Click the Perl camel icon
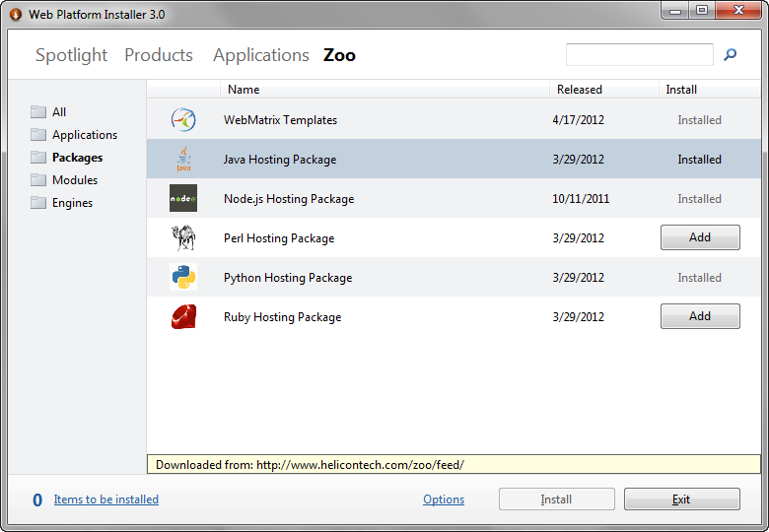The width and height of the screenshot is (769, 532). point(183,237)
